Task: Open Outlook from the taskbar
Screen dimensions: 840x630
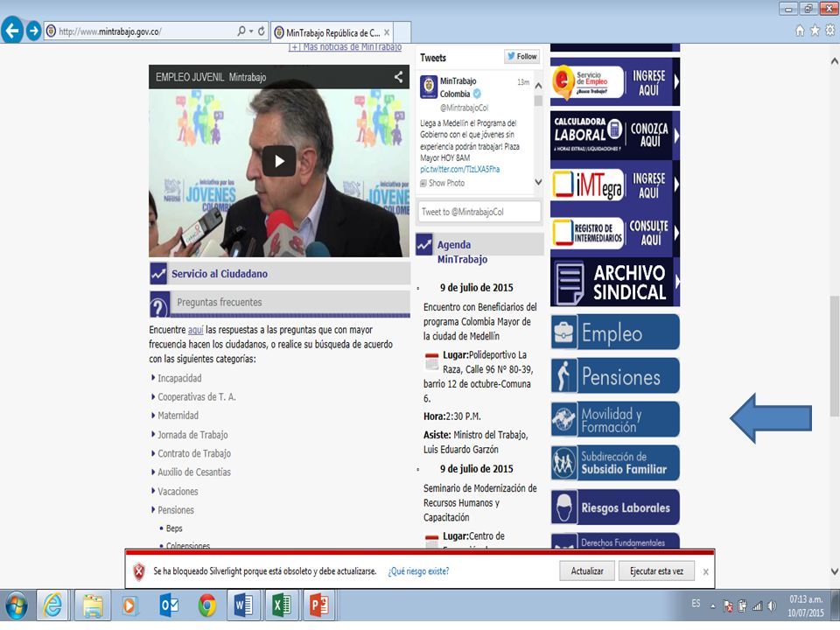Action: click(169, 605)
